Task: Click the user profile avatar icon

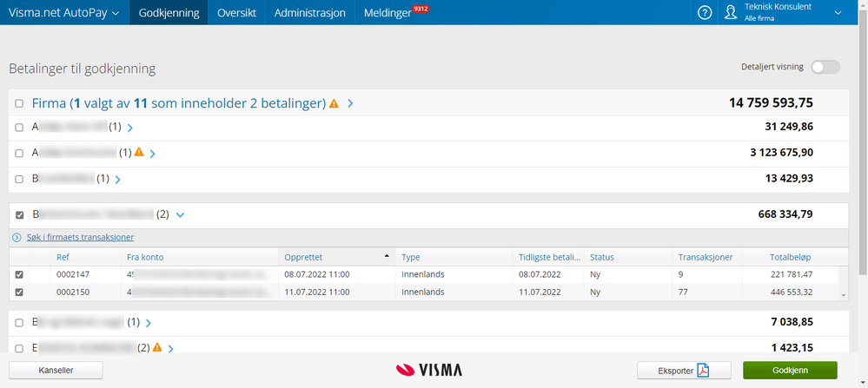Action: pos(732,13)
